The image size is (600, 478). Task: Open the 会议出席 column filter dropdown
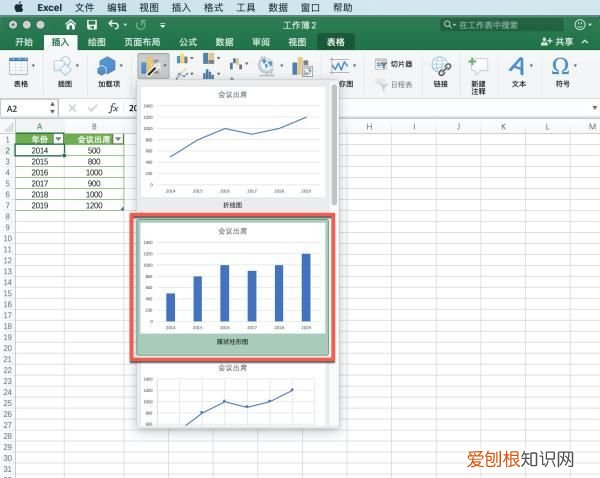click(118, 139)
